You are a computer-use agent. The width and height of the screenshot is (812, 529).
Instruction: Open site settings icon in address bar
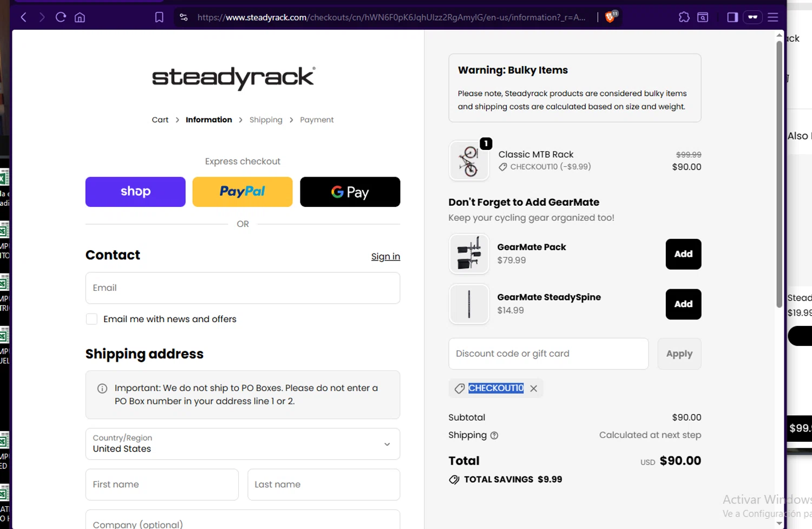pos(184,17)
